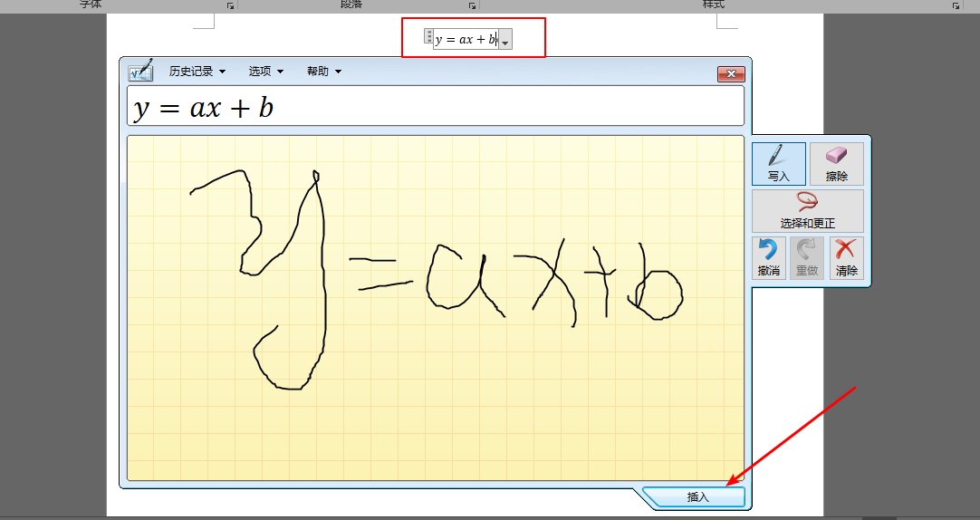
Task: Open the 帮助 (Help) menu
Action: point(323,72)
